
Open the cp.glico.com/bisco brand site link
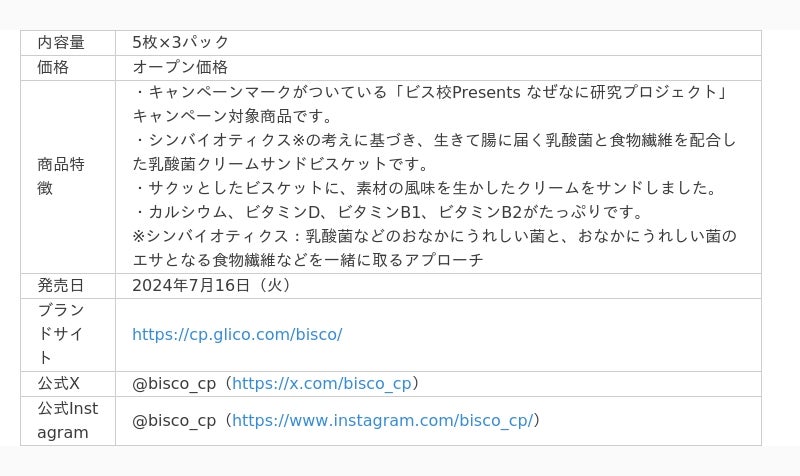click(237, 334)
